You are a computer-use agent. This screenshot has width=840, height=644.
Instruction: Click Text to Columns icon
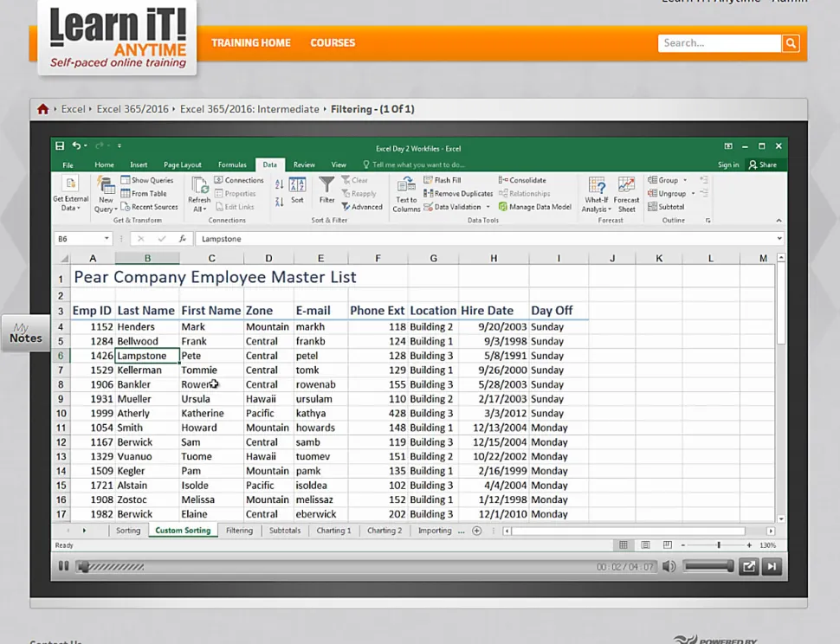click(406, 185)
